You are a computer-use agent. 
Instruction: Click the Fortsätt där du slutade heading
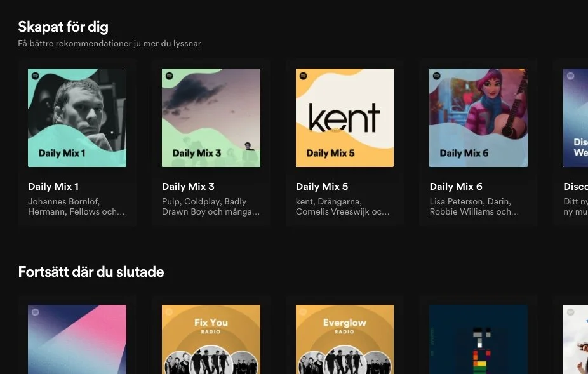point(91,272)
